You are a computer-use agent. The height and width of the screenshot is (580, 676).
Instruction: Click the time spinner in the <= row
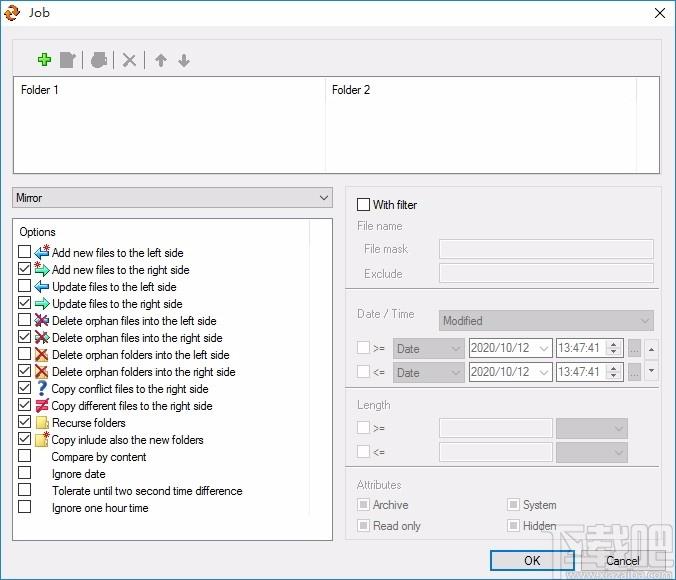613,372
